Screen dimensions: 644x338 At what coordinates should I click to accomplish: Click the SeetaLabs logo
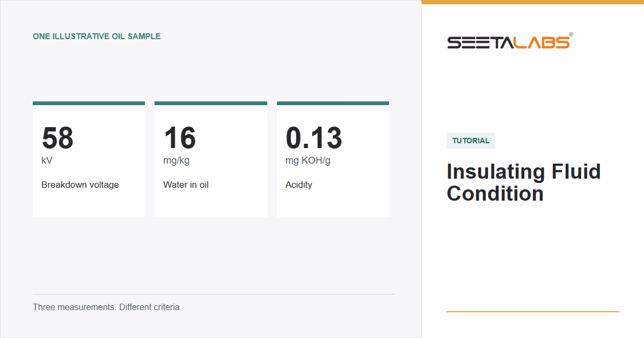point(510,42)
